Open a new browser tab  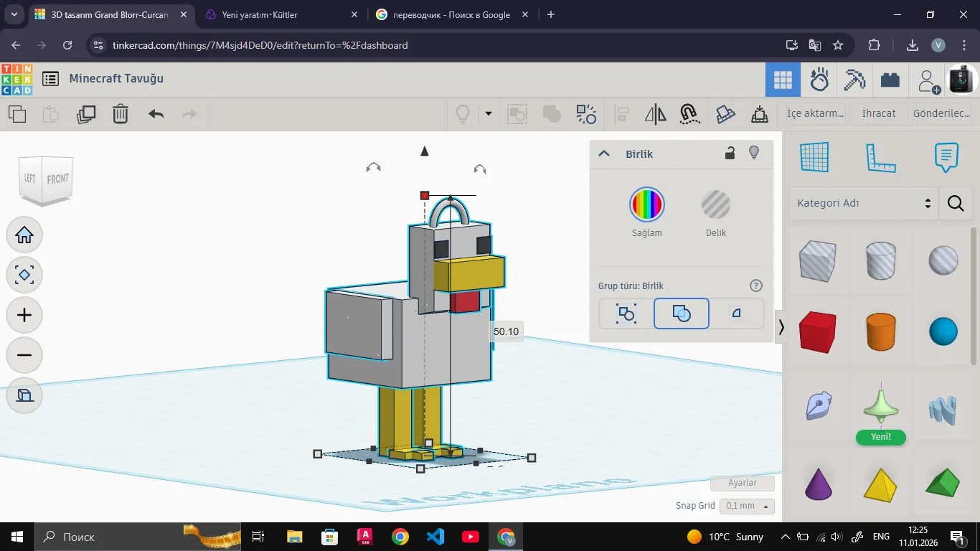(551, 14)
